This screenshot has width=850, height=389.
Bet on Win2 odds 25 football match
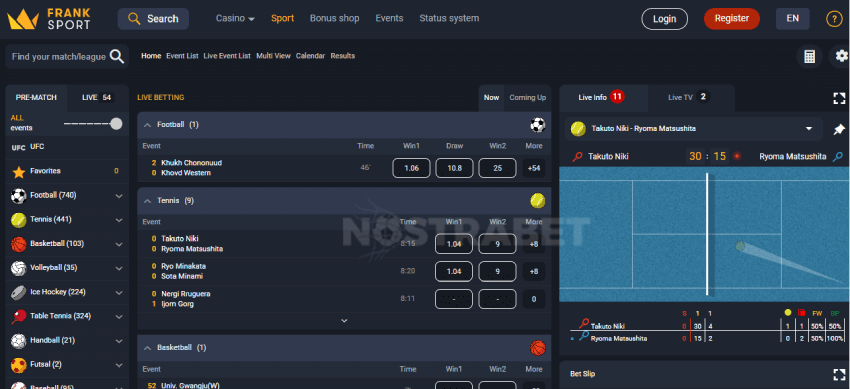point(497,168)
